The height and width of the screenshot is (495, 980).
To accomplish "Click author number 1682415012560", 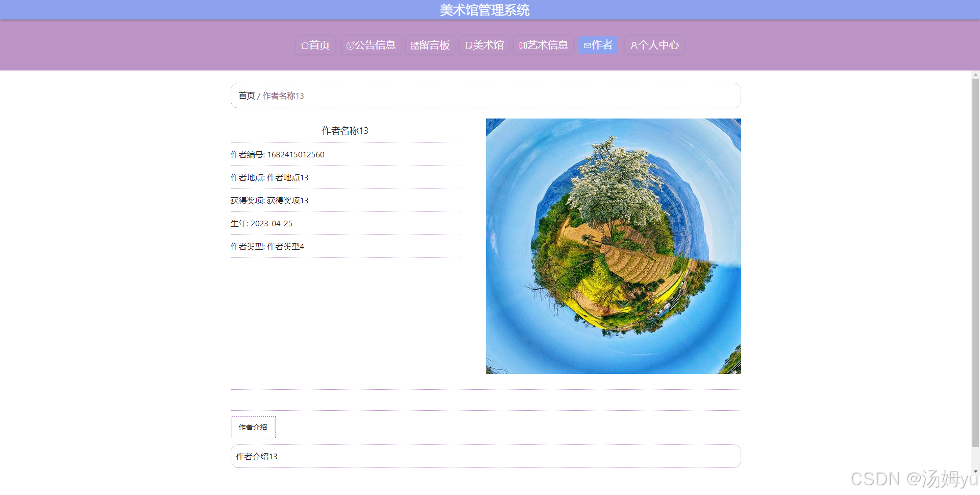I will tap(296, 154).
